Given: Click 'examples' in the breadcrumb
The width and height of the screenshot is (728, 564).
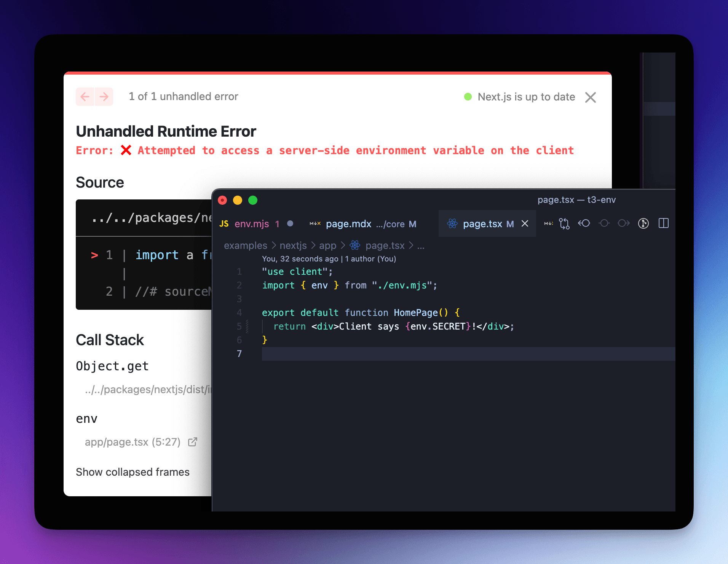Looking at the screenshot, I should pyautogui.click(x=246, y=245).
